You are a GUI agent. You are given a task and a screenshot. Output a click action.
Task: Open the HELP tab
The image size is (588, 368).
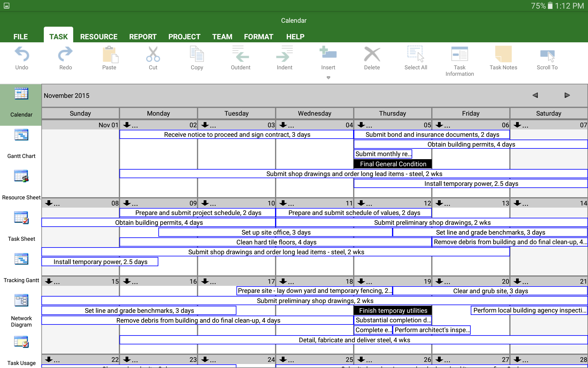[295, 37]
